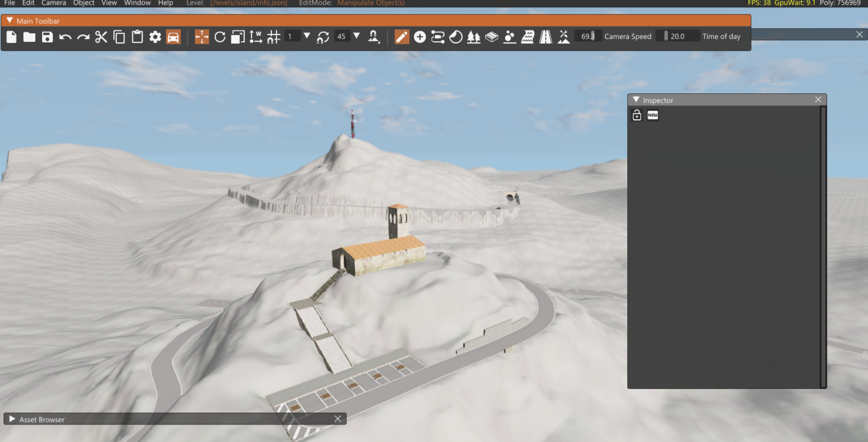Open the terrain painter tool icon
Viewport: 868px width, 442px height.
pos(510,37)
